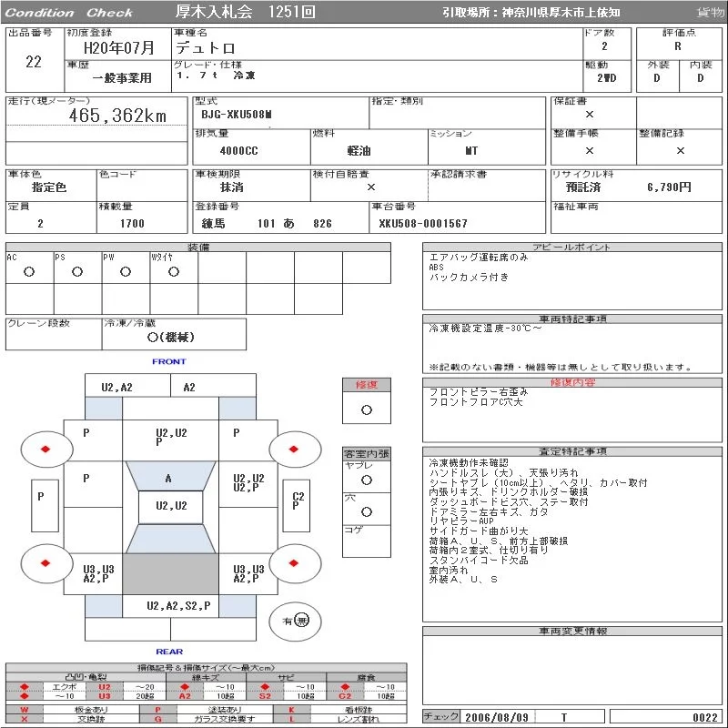Click the body color 指定色
This screenshot has width=728, height=728.
[x=49, y=187]
